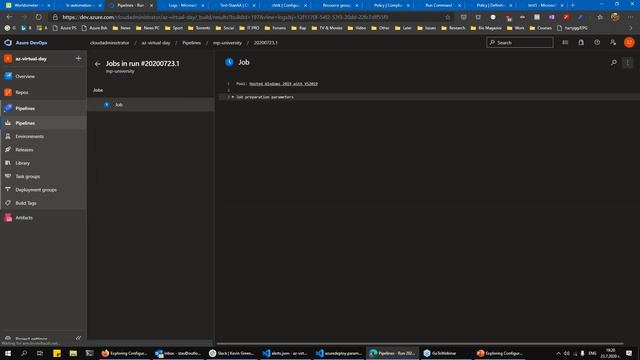Switch to the Worldometer browser tab
The height and width of the screenshot is (360, 640).
[x=27, y=5]
